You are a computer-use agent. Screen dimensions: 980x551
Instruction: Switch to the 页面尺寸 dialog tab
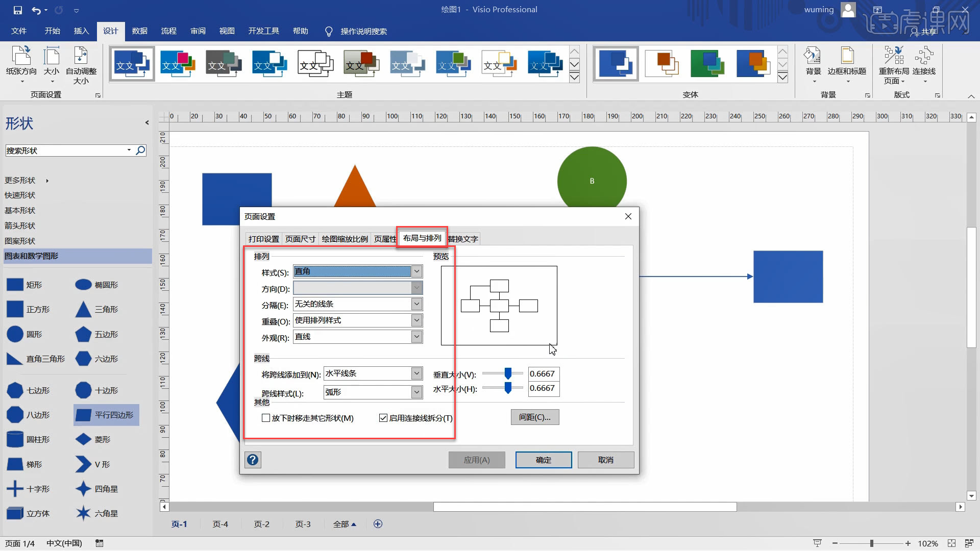click(300, 239)
